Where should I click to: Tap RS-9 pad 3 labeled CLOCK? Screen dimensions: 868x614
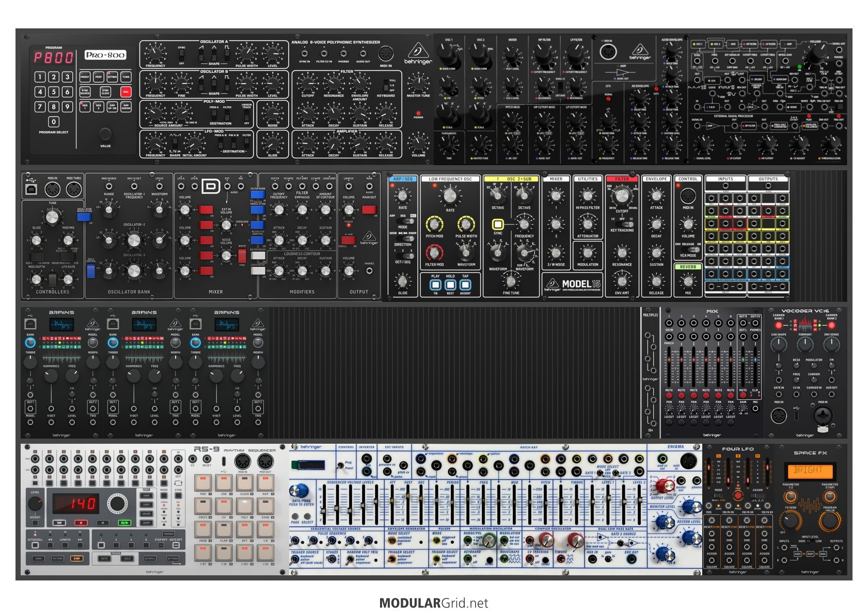[245, 483]
